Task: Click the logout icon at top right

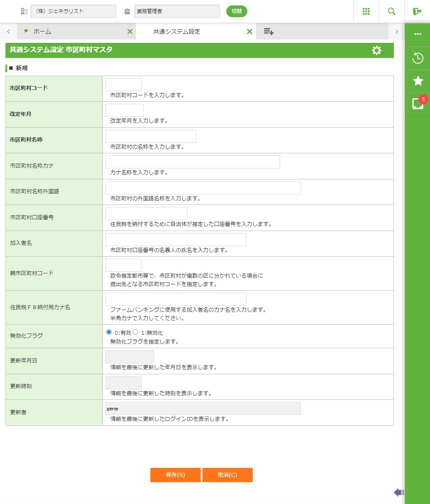Action: (417, 11)
